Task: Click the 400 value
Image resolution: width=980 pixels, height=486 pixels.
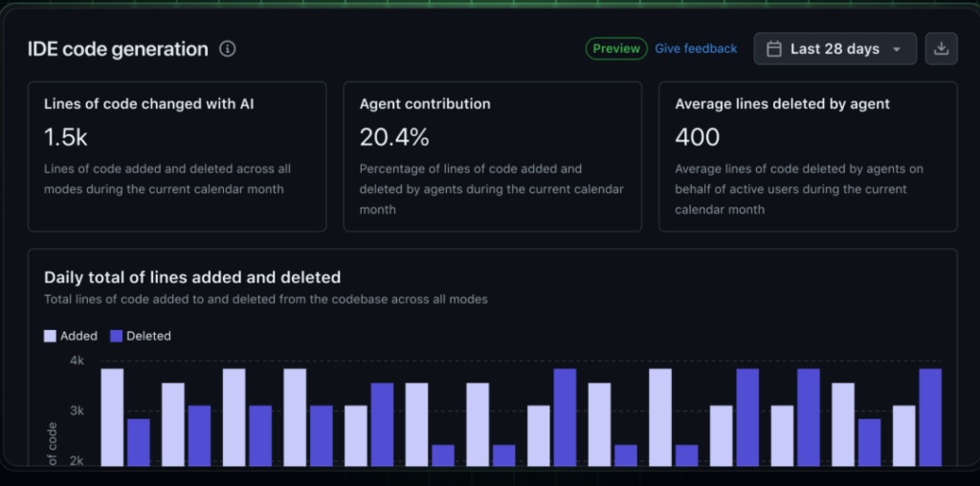Action: pyautogui.click(x=698, y=138)
